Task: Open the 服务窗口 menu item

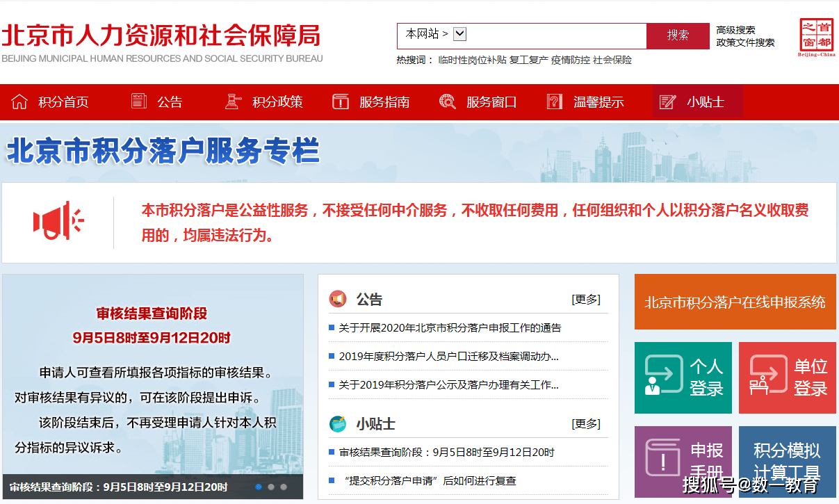Action: pos(491,102)
